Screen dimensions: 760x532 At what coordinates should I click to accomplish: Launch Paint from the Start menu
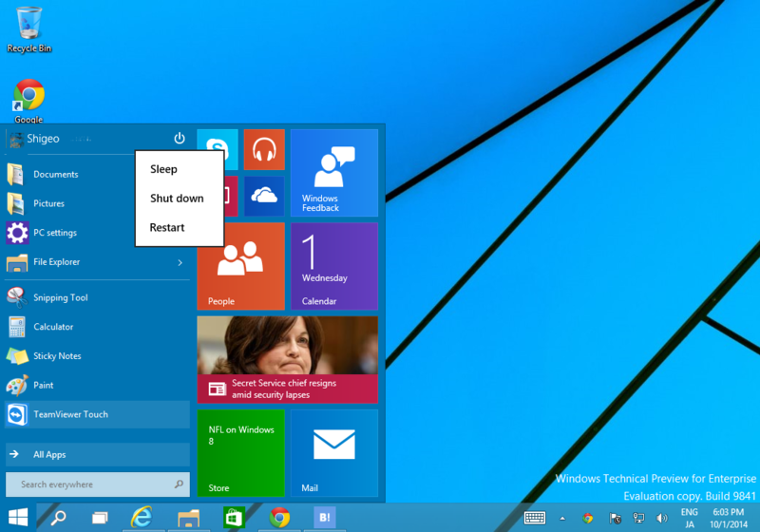pos(97,385)
